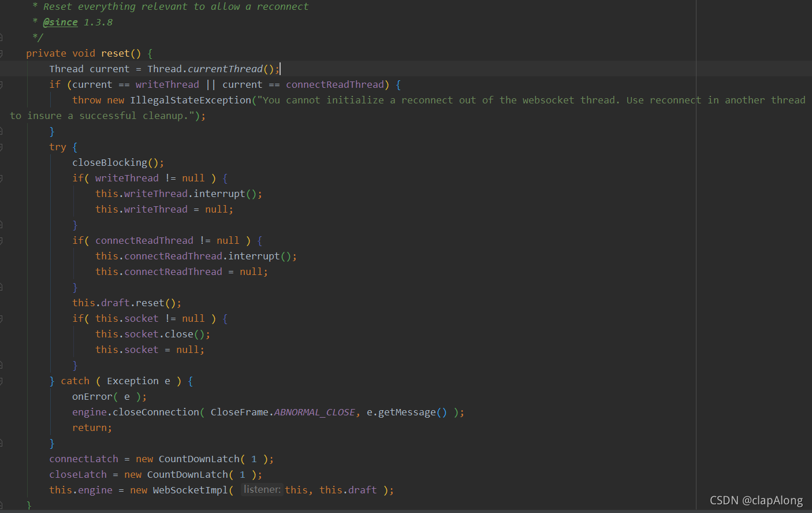Click closeConnection method call

tap(156, 412)
